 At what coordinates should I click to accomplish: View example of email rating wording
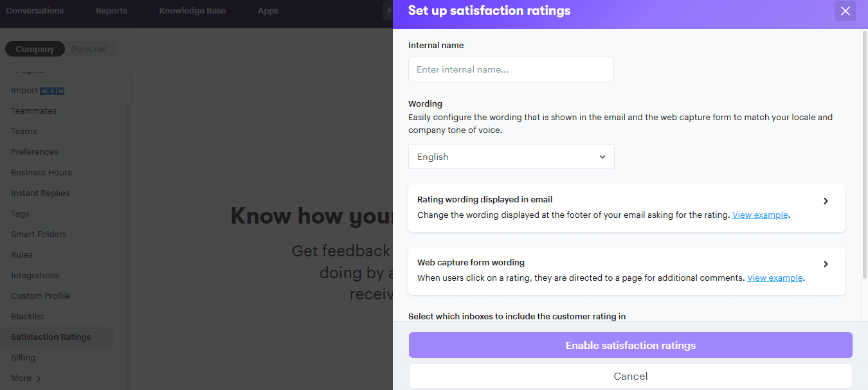pos(760,215)
